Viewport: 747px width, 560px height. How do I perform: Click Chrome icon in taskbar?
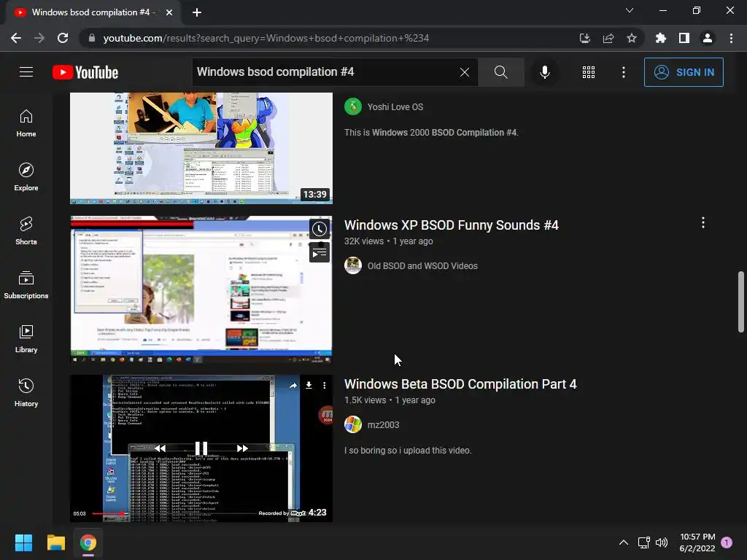88,542
